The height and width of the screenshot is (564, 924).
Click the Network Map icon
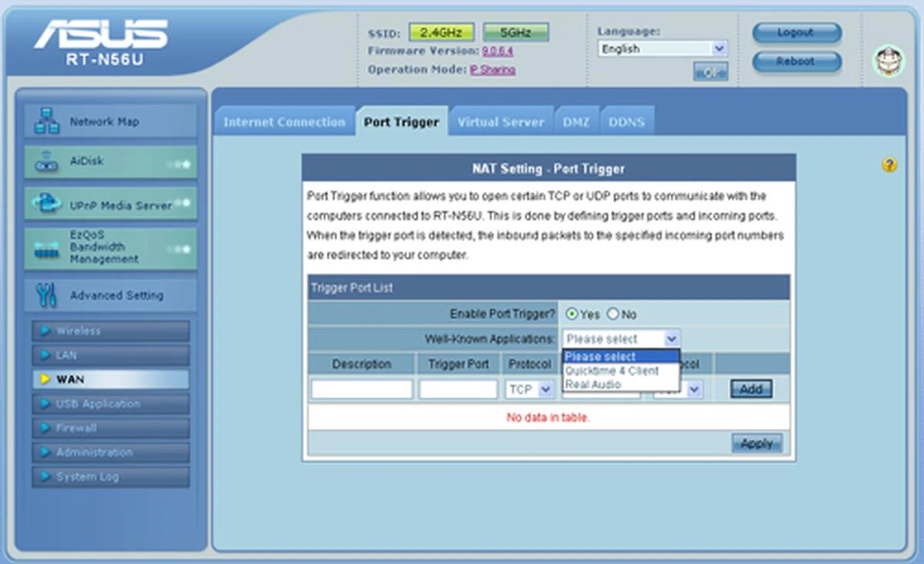[47, 121]
